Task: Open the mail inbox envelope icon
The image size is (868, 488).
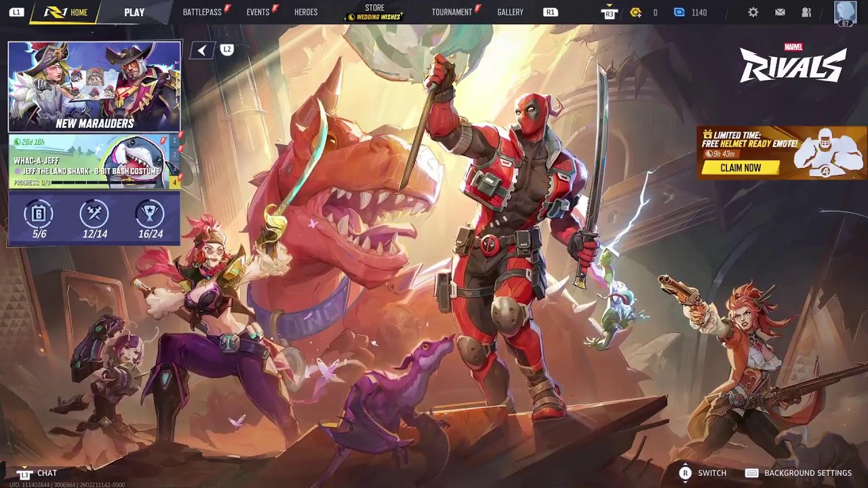Action: point(780,12)
